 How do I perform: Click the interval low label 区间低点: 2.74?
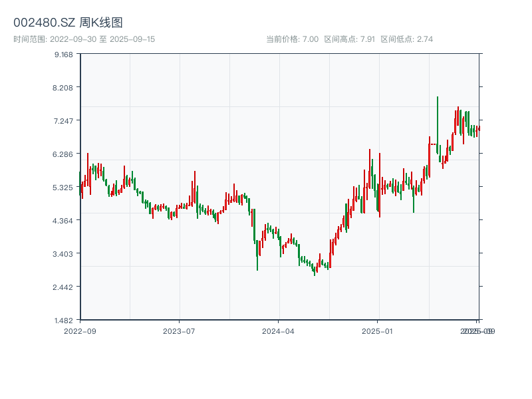(407, 39)
